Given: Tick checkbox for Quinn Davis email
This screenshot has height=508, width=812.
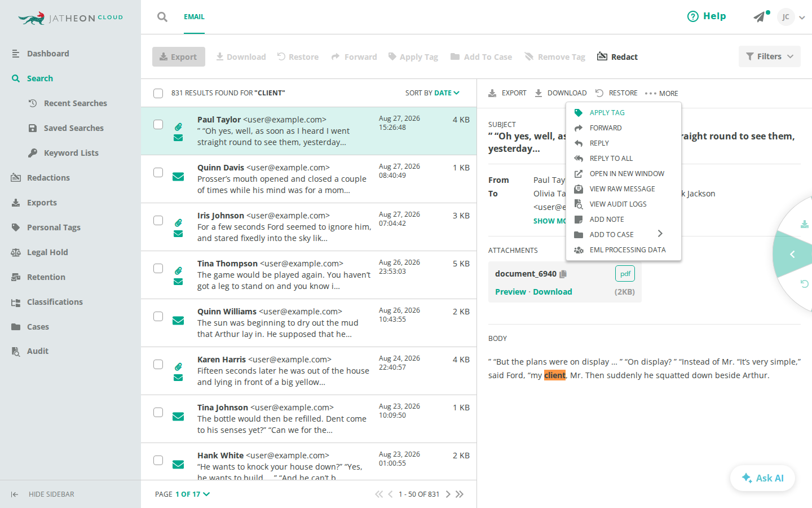Looking at the screenshot, I should click(158, 173).
